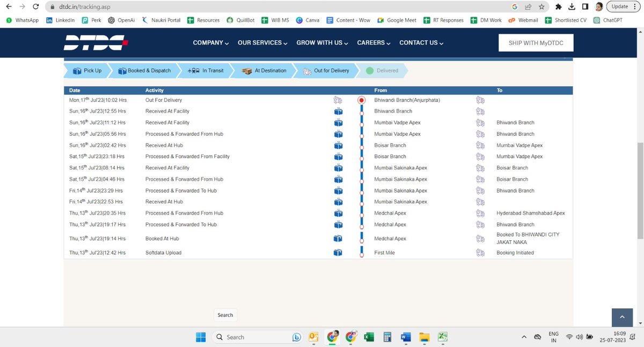Open the Shortlisted CV bookmark

pyautogui.click(x=565, y=20)
